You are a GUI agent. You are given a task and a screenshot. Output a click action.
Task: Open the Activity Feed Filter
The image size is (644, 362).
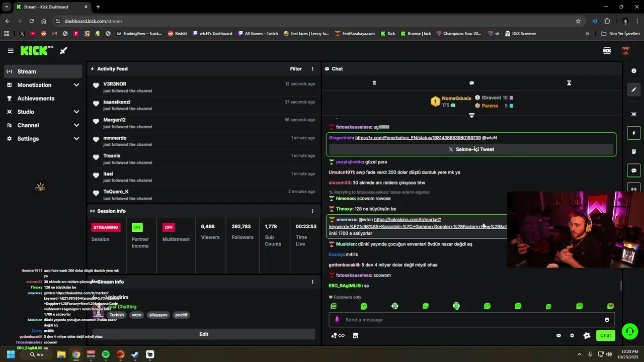tap(296, 69)
